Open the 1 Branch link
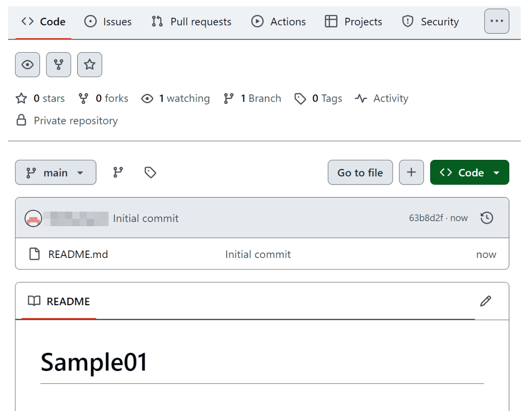The width and height of the screenshot is (532, 411). 252,99
